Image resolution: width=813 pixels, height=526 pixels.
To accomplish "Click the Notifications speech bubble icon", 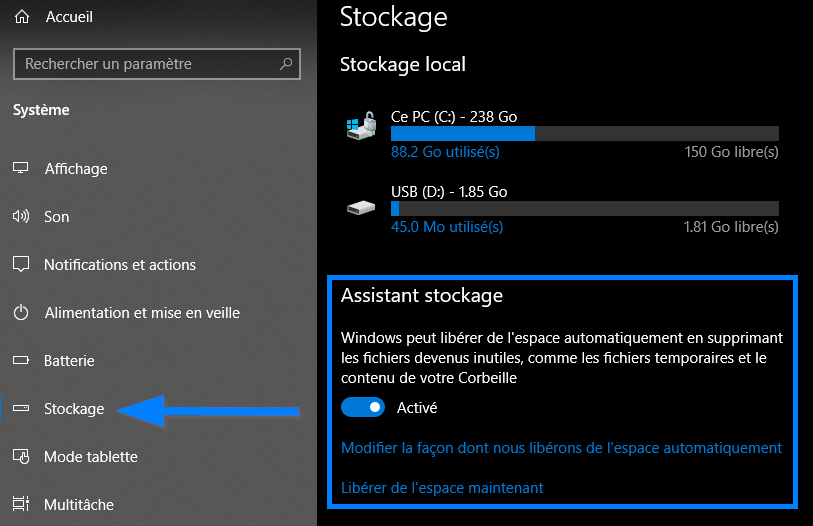I will pyautogui.click(x=21, y=264).
